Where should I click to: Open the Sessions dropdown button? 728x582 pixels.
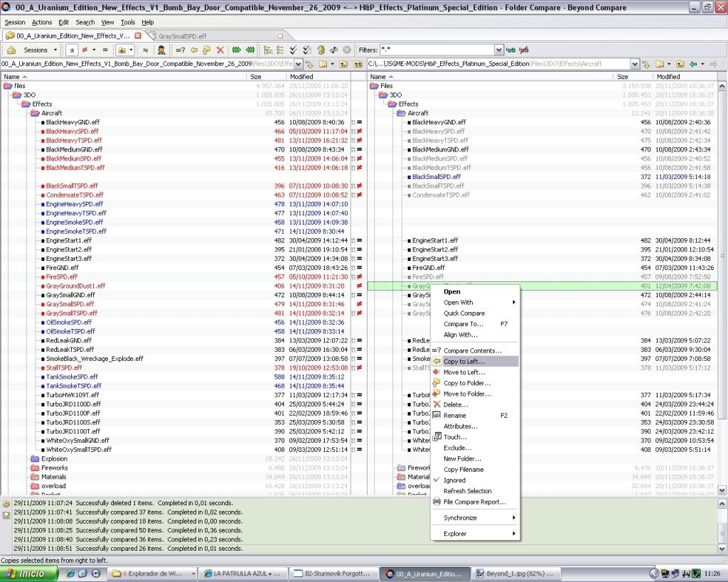41,50
